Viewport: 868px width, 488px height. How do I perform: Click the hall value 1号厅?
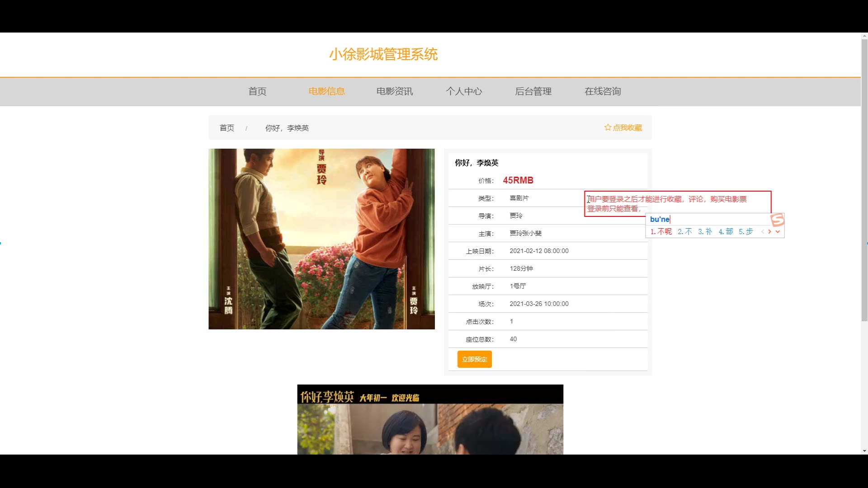(518, 286)
